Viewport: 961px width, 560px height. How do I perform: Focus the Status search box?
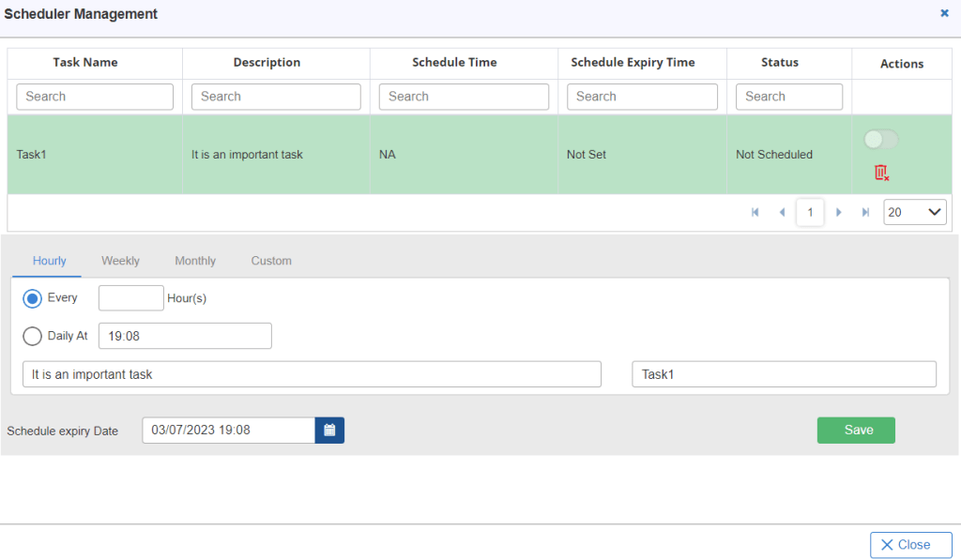pos(789,97)
